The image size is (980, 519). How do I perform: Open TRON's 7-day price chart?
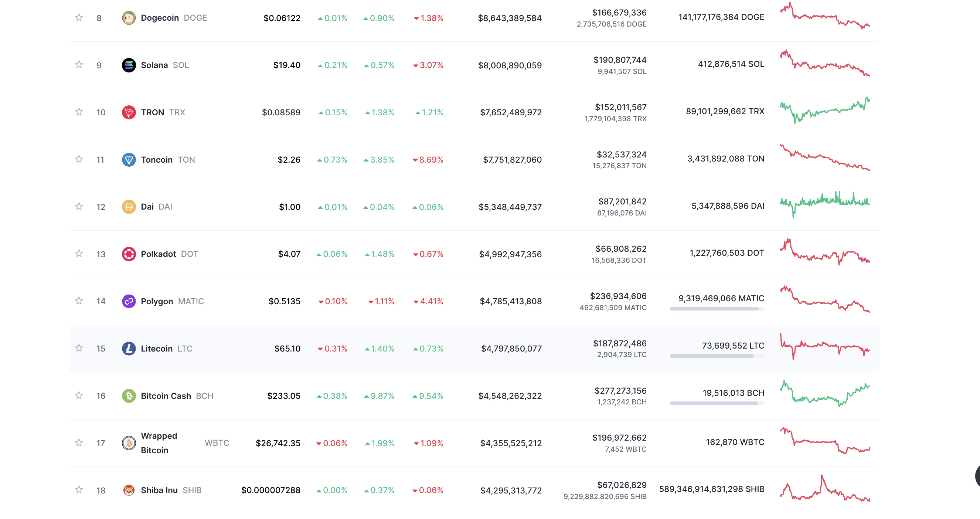[824, 111]
